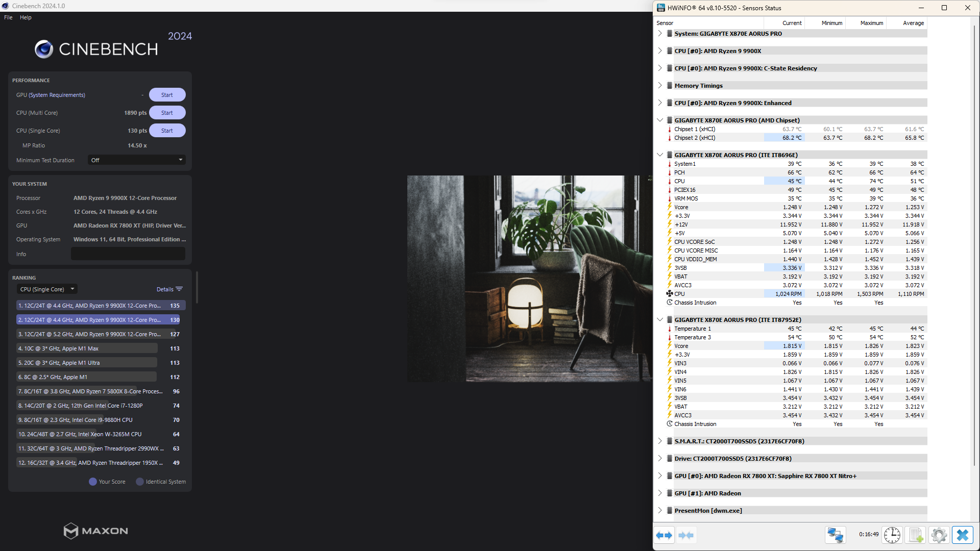Click the collapse-columns arrows icon in HWiNFO toolbar
Image resolution: width=980 pixels, height=551 pixels.
point(686,535)
